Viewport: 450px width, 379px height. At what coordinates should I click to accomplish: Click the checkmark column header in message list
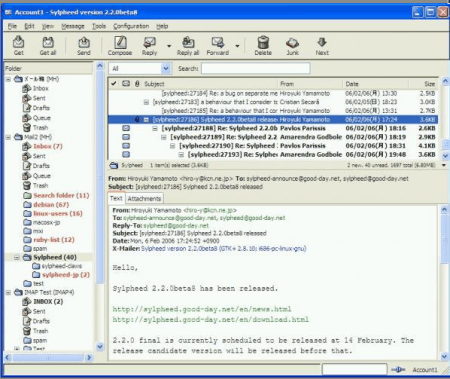(114, 83)
